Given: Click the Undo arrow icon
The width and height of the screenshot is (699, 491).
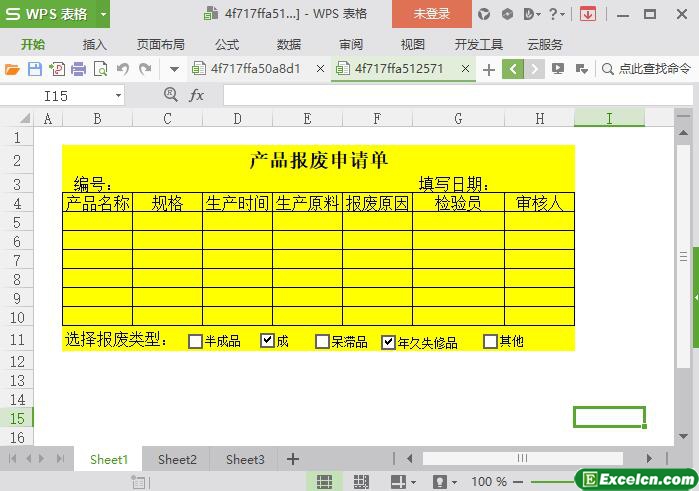Looking at the screenshot, I should (123, 69).
